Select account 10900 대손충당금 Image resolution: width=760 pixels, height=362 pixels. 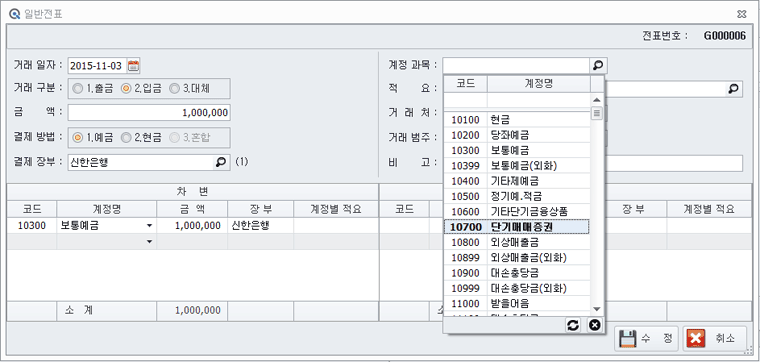pyautogui.click(x=517, y=273)
